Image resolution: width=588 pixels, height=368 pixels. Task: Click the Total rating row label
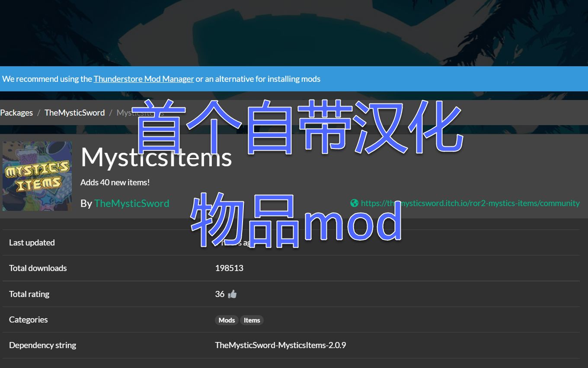pos(29,294)
